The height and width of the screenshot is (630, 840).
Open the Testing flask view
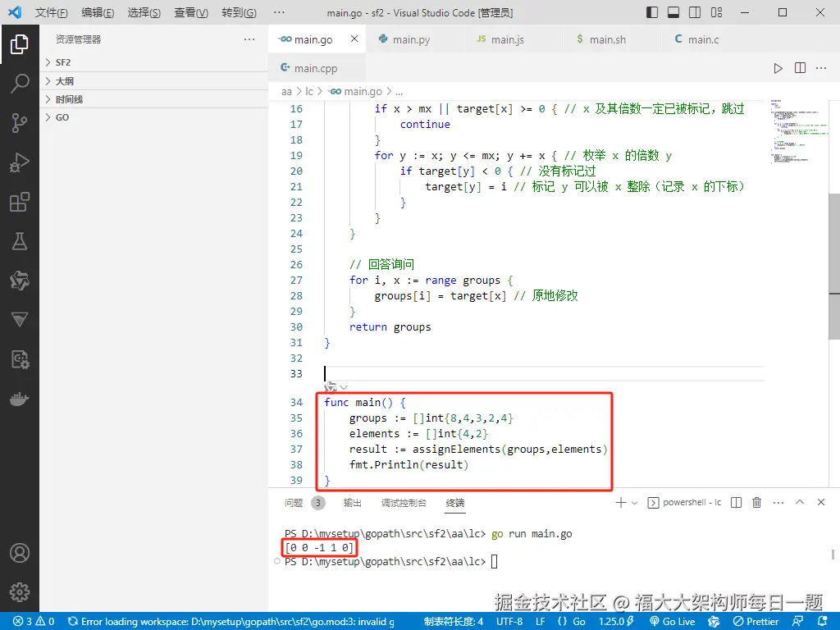[20, 241]
